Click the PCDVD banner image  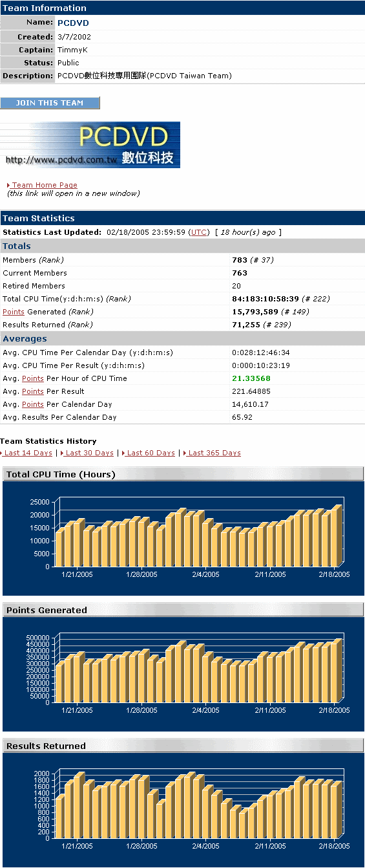point(90,145)
